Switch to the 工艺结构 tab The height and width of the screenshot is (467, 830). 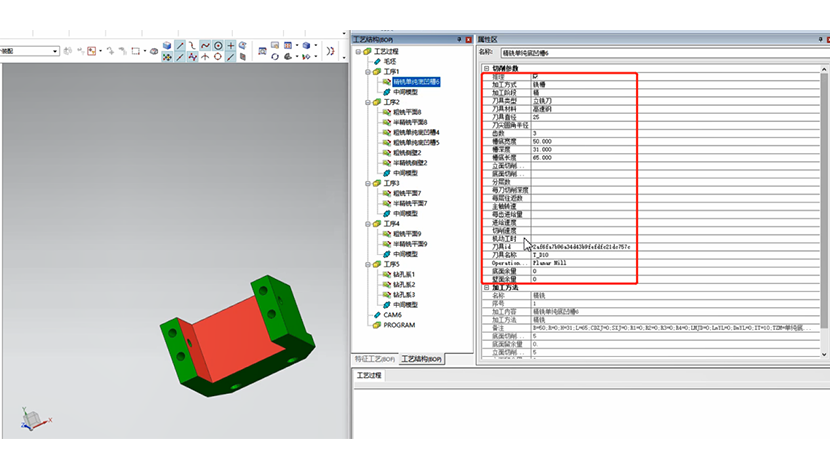pyautogui.click(x=422, y=359)
